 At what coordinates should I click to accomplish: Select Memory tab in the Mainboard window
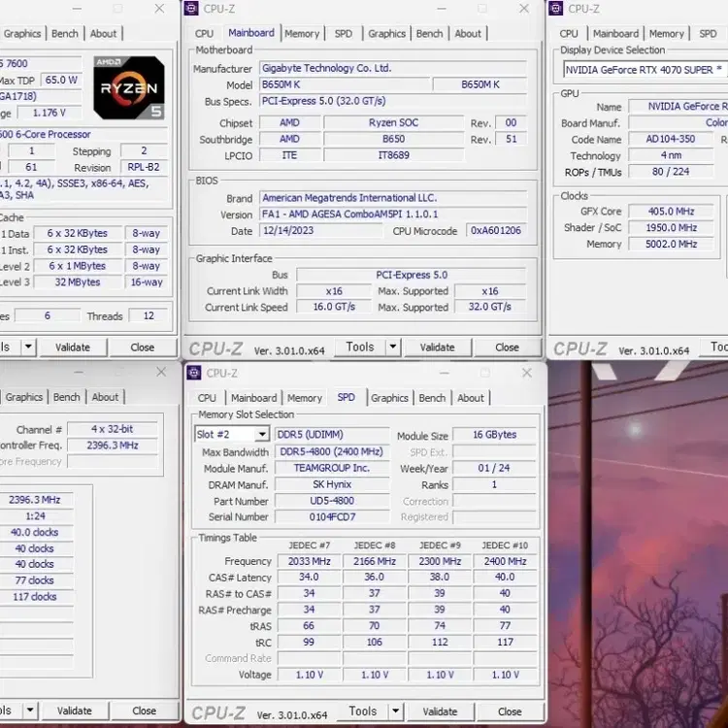tap(302, 34)
